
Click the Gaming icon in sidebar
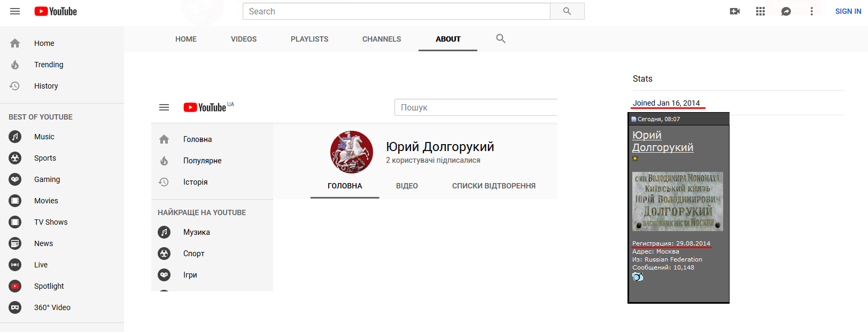click(x=15, y=179)
